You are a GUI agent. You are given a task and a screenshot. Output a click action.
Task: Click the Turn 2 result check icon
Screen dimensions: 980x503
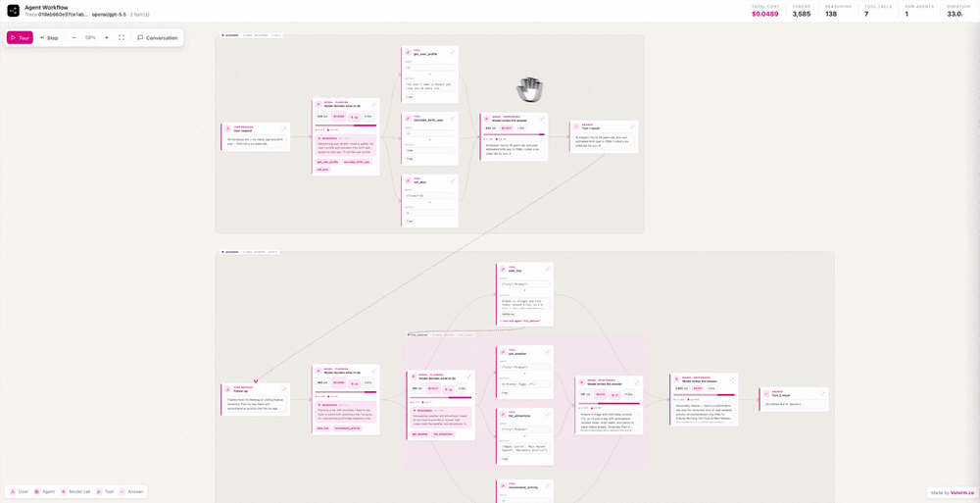[x=765, y=394]
